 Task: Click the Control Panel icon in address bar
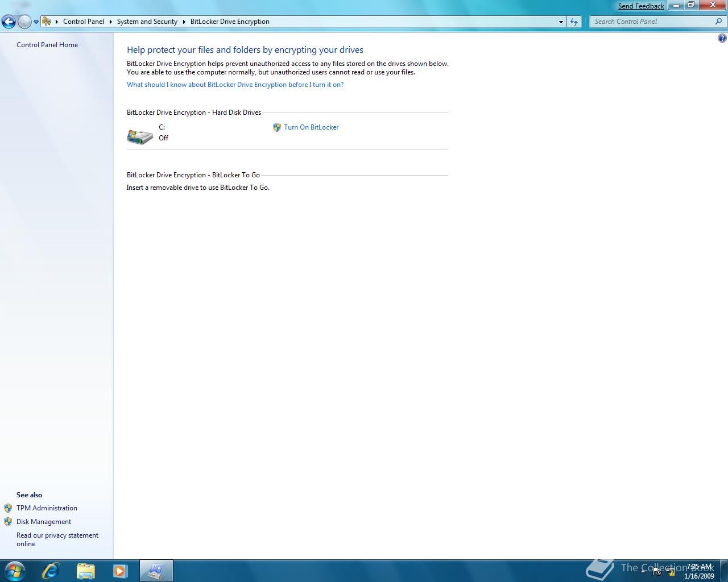[47, 22]
